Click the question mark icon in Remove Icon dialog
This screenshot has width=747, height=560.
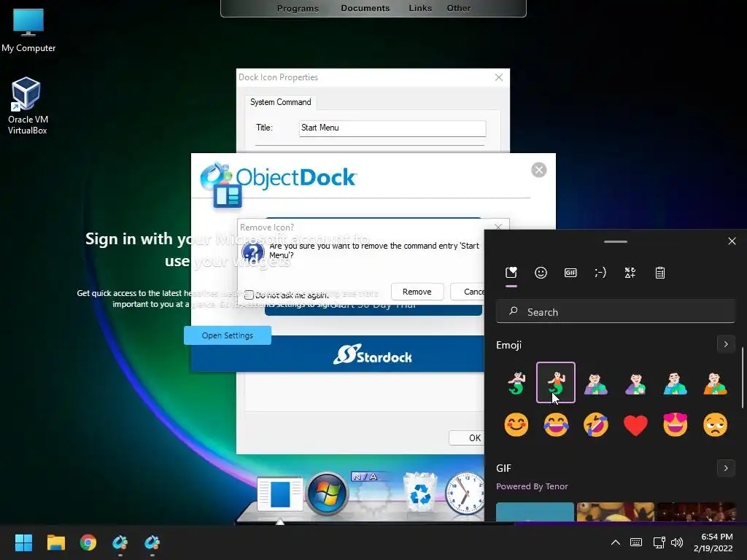(253, 252)
